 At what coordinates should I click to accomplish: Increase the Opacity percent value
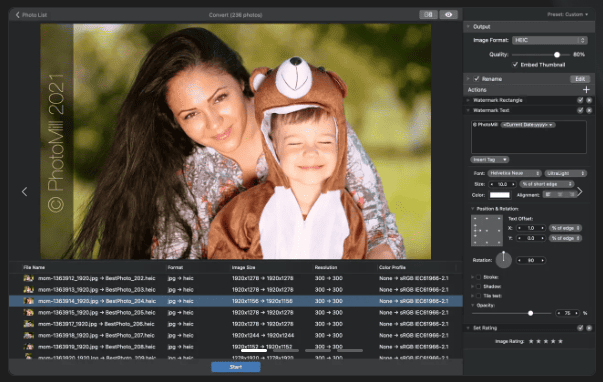[x=576, y=313]
